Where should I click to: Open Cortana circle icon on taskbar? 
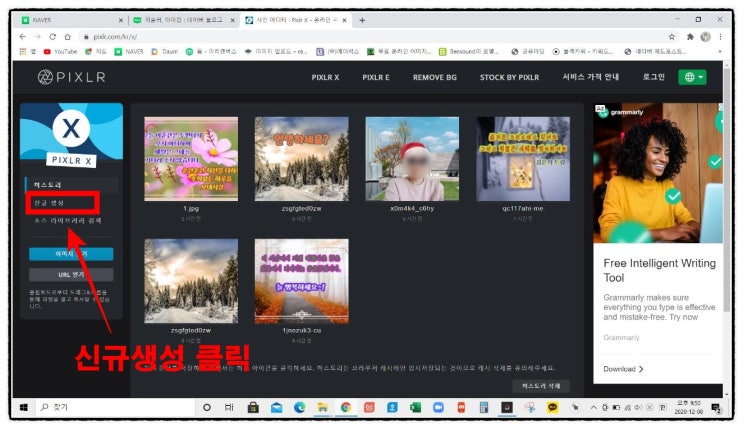pyautogui.click(x=207, y=407)
